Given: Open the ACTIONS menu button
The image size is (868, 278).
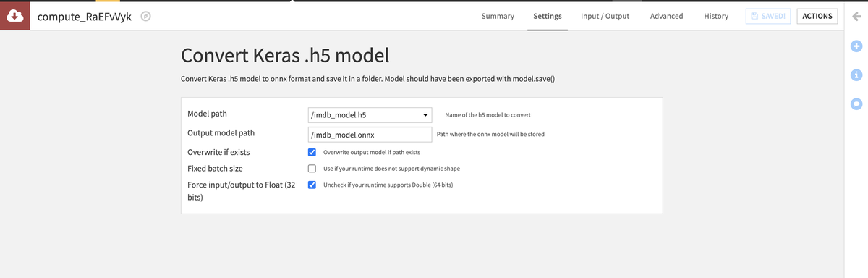Looking at the screenshot, I should (817, 16).
